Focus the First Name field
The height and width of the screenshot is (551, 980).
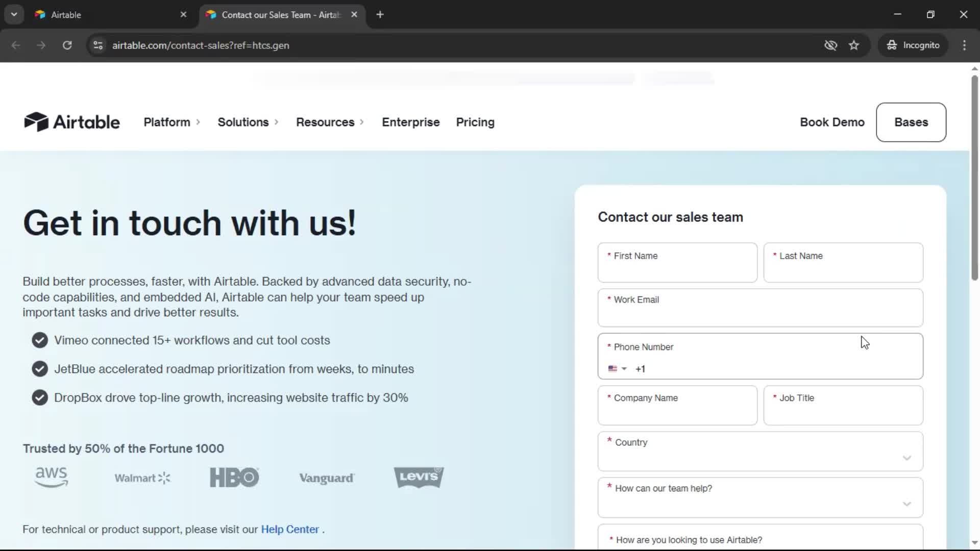[677, 263]
